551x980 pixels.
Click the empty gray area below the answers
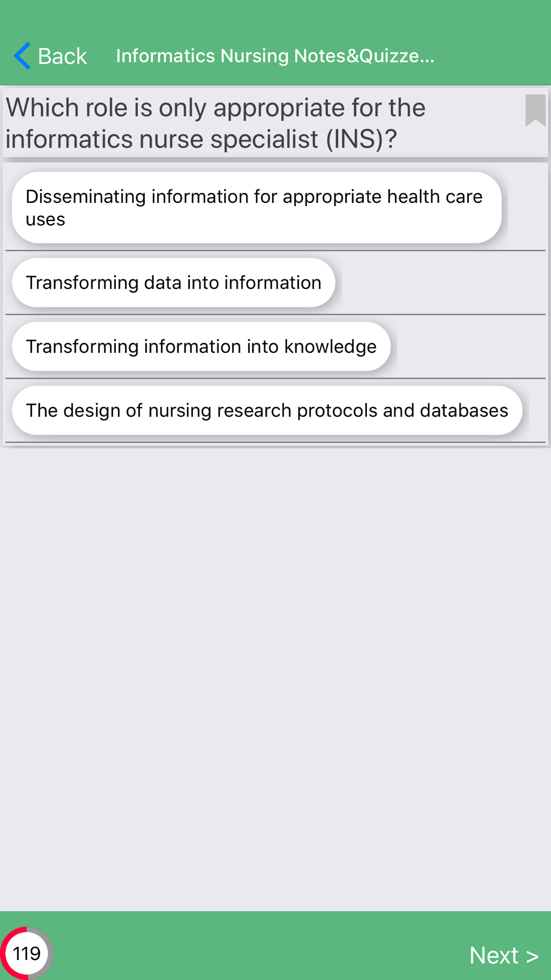[x=275, y=678]
